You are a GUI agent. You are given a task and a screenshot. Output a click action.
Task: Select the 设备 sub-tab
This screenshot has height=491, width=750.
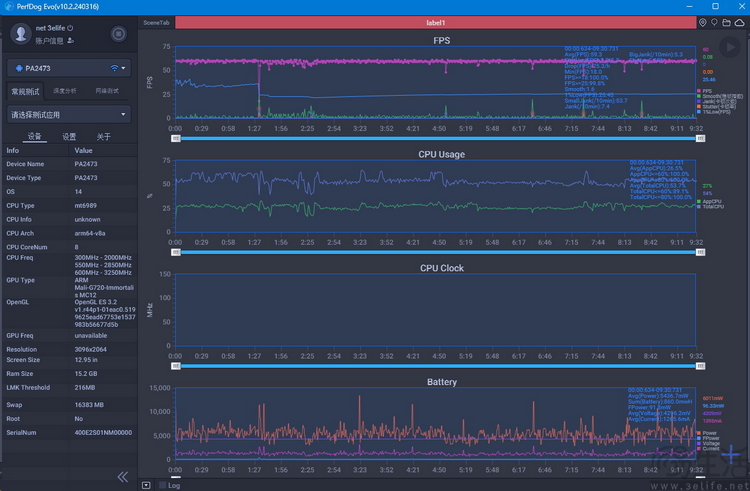tap(34, 136)
